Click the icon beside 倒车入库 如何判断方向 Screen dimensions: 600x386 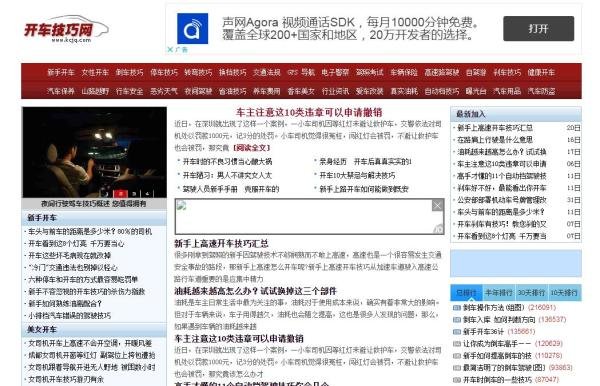point(457,319)
